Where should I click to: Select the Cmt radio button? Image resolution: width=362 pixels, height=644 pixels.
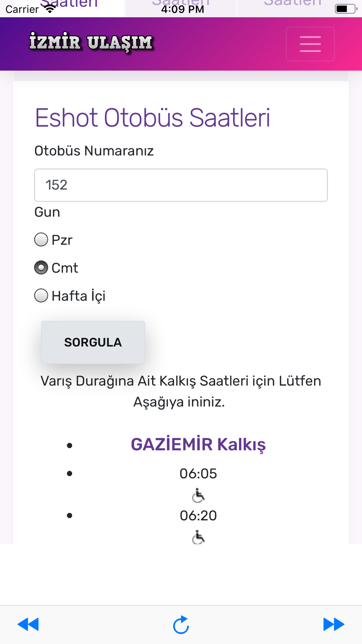click(41, 268)
